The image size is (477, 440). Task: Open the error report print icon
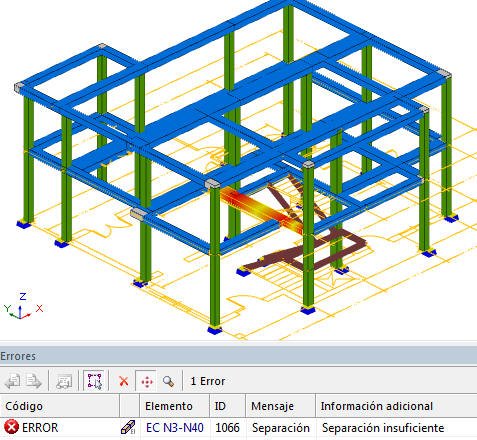pyautogui.click(x=64, y=381)
